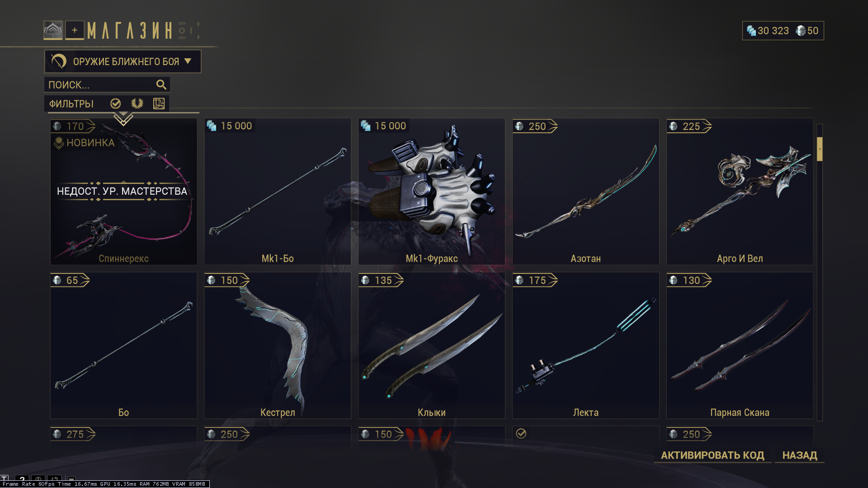Click the search magnifier icon

tap(161, 84)
